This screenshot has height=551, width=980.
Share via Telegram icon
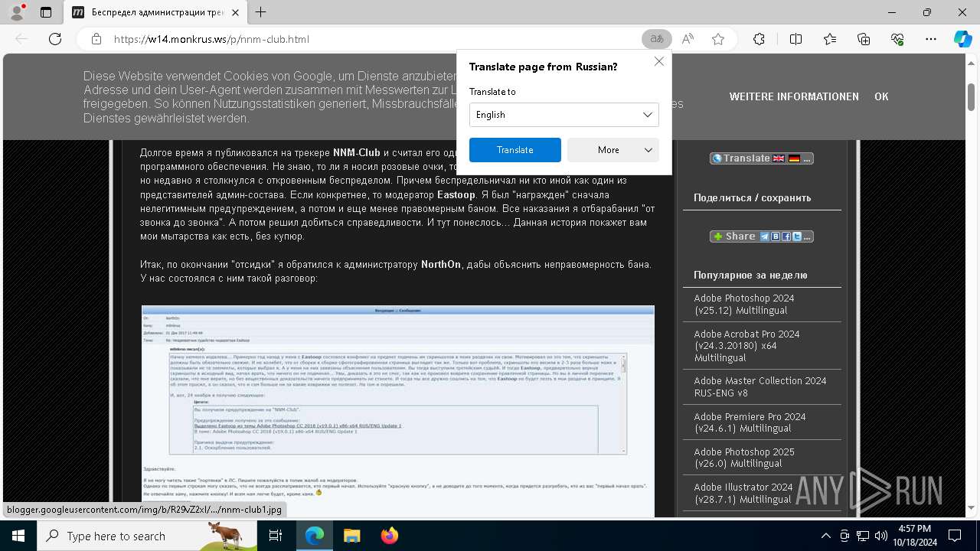(x=765, y=236)
